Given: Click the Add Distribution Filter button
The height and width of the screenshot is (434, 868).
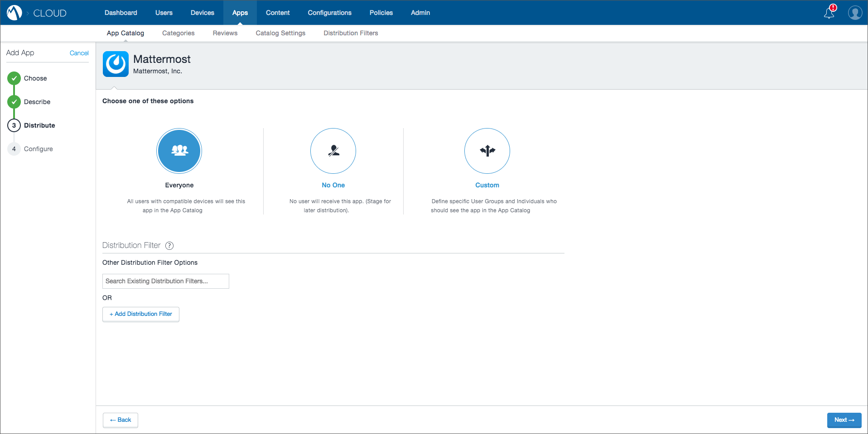Looking at the screenshot, I should click(x=141, y=314).
